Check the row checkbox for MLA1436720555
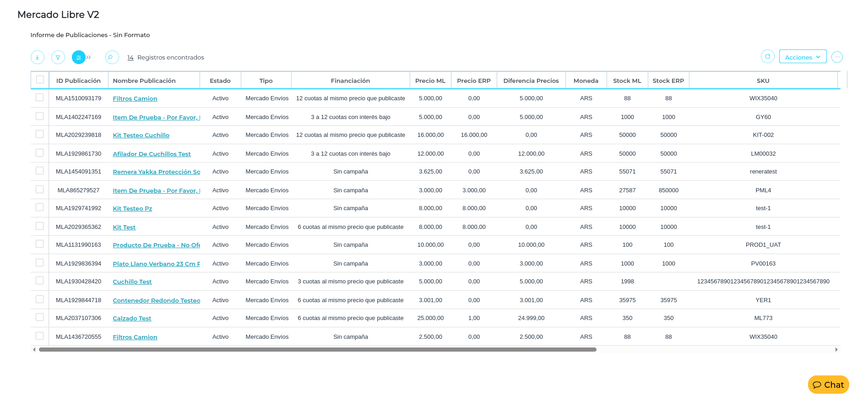 40,336
